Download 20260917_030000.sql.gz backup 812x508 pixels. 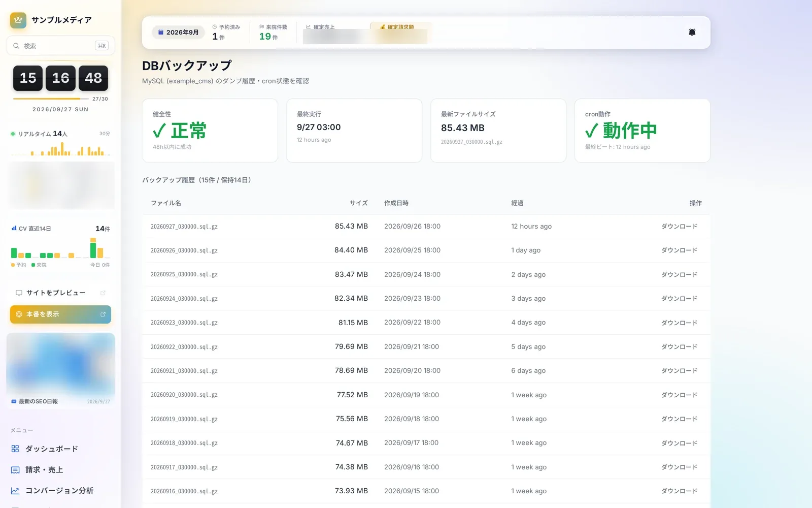coord(679,467)
